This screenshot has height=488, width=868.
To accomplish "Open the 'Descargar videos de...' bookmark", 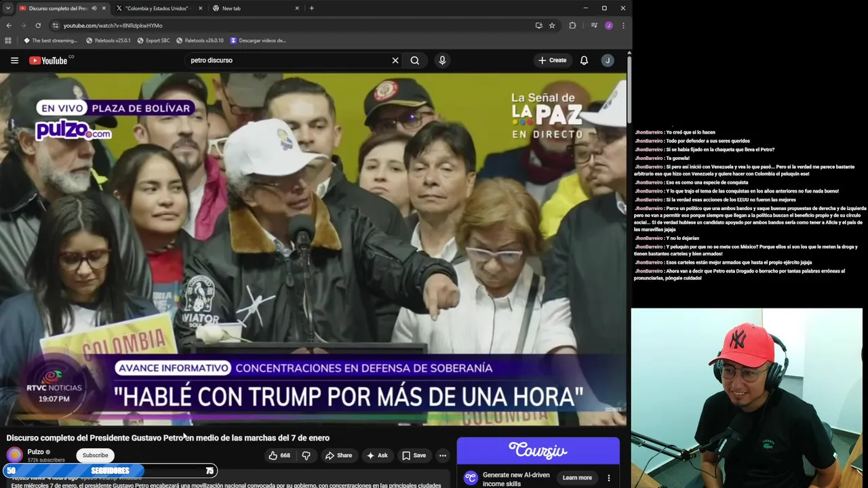I will coord(258,40).
